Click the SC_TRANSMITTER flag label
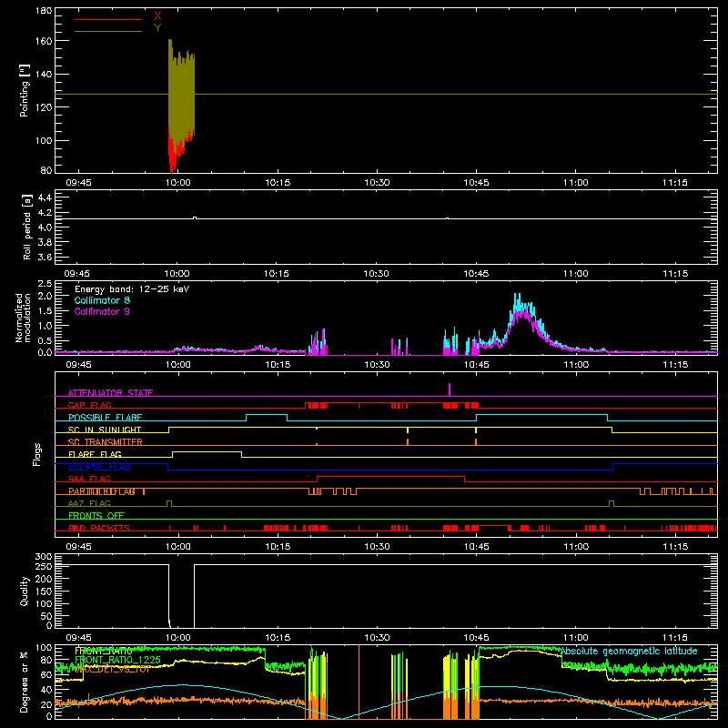 coord(106,442)
